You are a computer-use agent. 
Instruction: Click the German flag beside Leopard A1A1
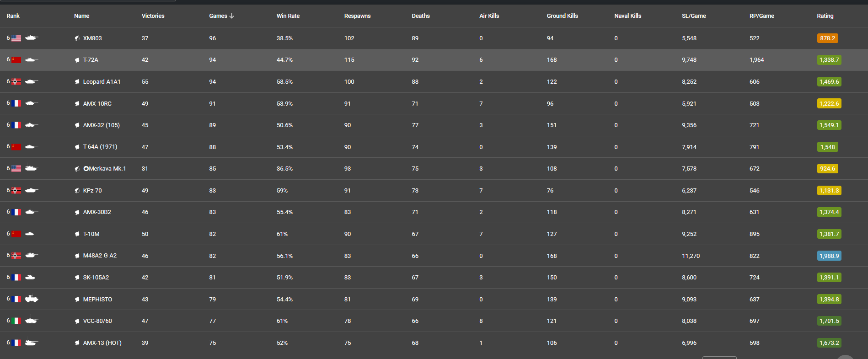(16, 82)
